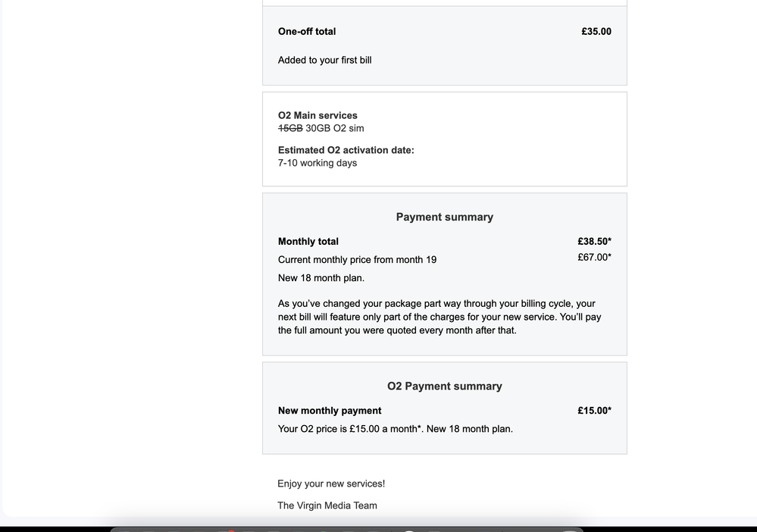Select the '7-10 working days' text

click(318, 163)
